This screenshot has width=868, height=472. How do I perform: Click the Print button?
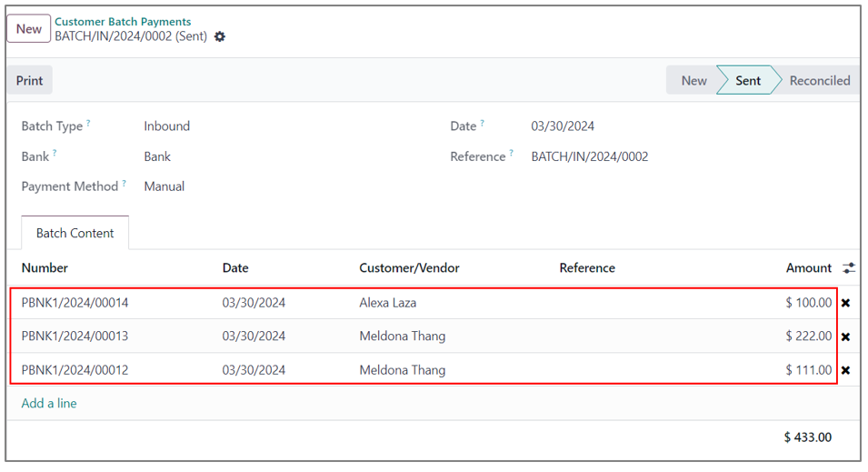(x=29, y=80)
